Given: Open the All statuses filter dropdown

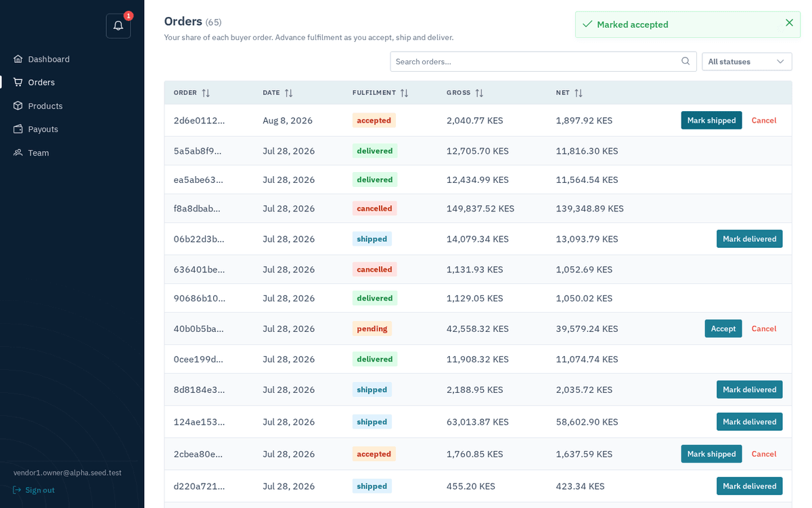Looking at the screenshot, I should [747, 62].
